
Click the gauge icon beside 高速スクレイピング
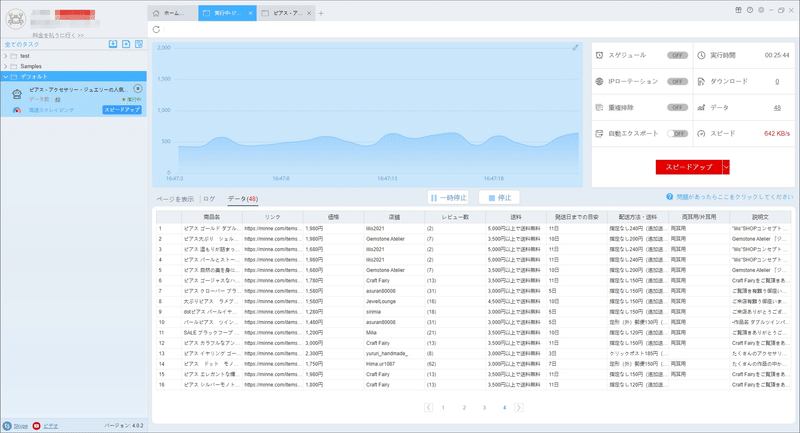pyautogui.click(x=17, y=110)
